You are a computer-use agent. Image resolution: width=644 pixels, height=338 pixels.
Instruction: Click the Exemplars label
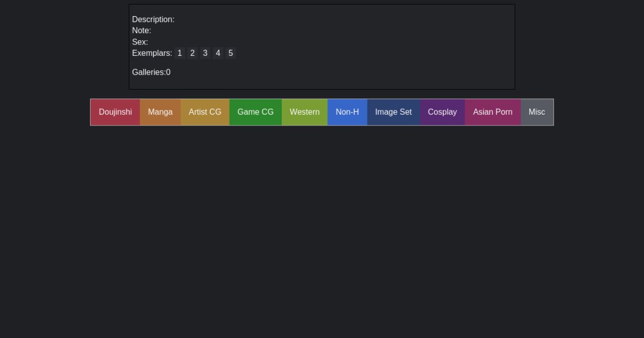point(152,53)
